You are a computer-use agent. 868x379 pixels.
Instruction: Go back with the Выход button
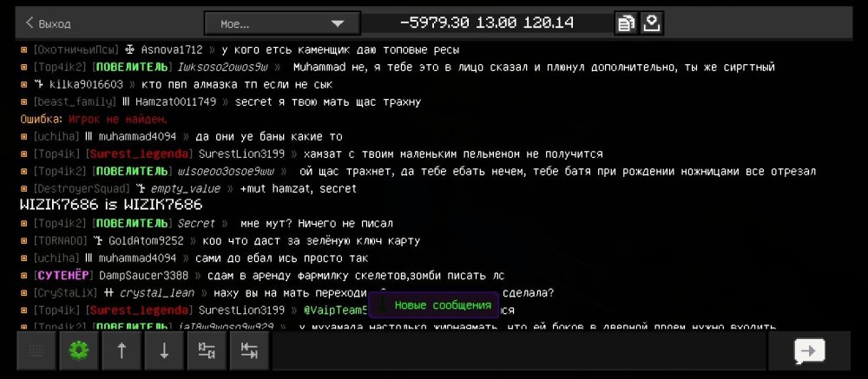pos(48,23)
